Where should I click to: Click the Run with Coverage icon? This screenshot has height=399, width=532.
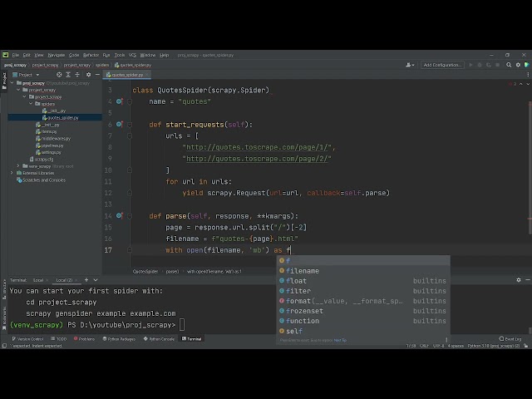(489, 65)
